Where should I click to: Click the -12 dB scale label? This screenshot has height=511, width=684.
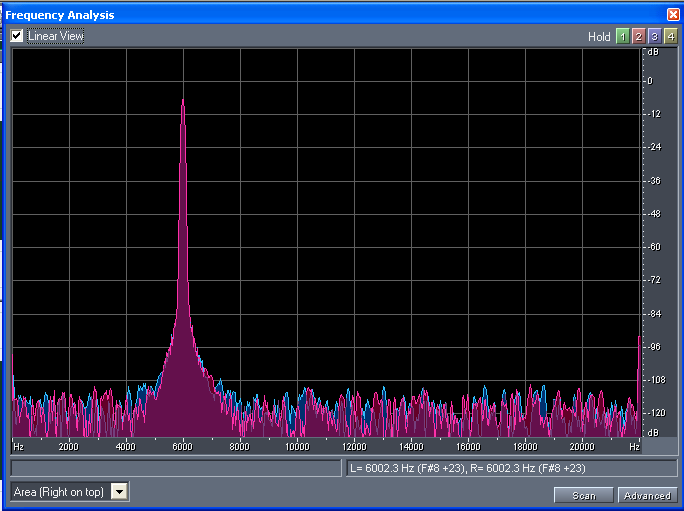654,114
